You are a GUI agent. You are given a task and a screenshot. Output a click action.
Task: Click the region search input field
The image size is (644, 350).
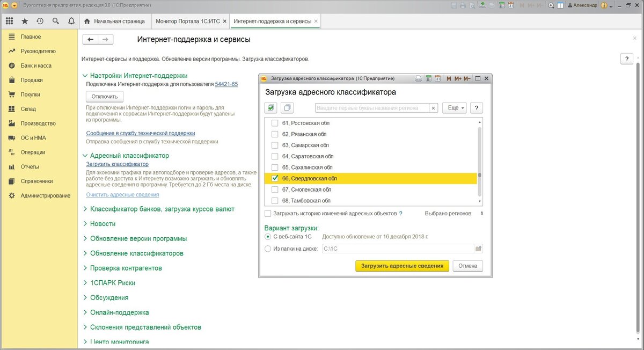click(372, 108)
